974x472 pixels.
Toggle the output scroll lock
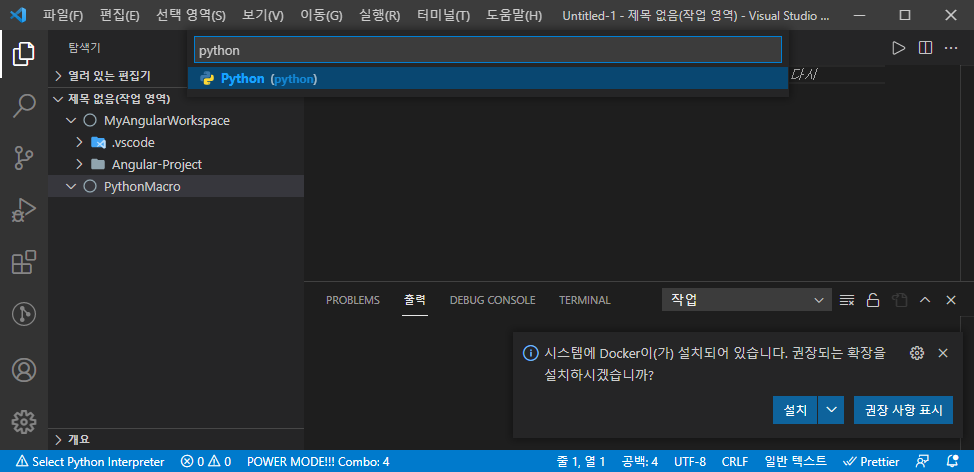point(873,301)
